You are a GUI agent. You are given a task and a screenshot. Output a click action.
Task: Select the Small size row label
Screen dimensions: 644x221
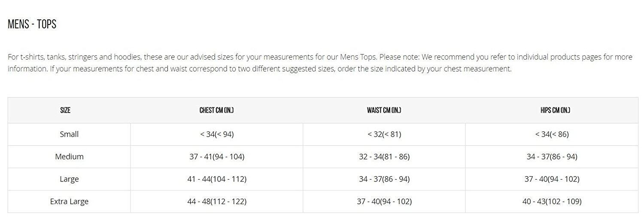[69, 134]
